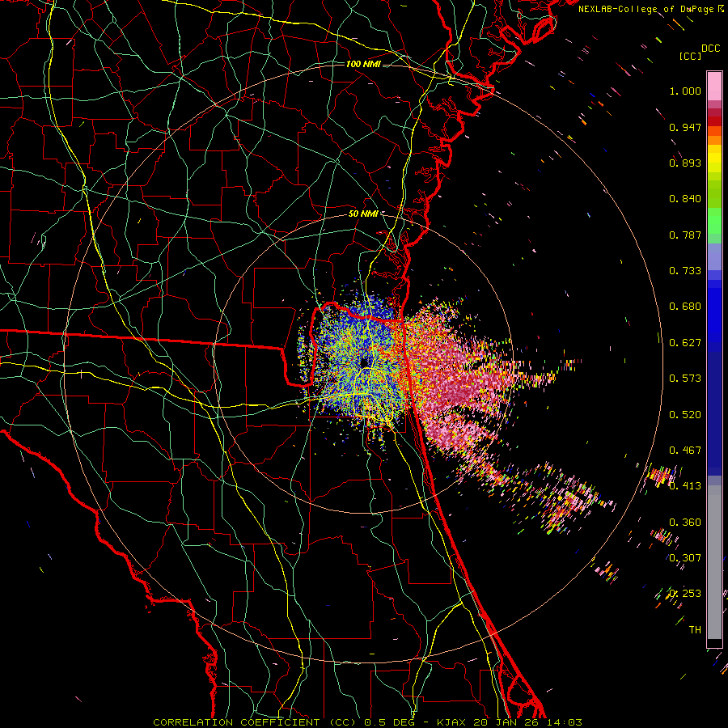
Task: Click the 0.360 value on the color scale
Action: coord(685,523)
